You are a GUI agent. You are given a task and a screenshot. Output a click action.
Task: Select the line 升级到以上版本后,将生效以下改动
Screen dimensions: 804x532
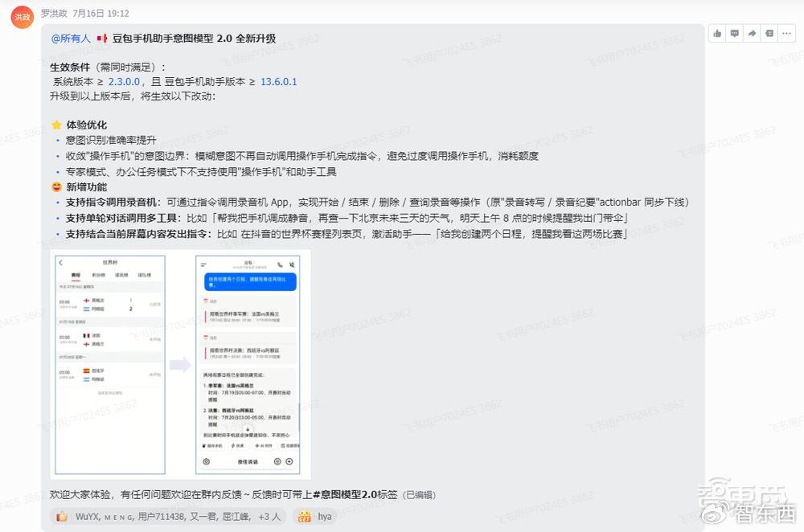pyautogui.click(x=133, y=96)
